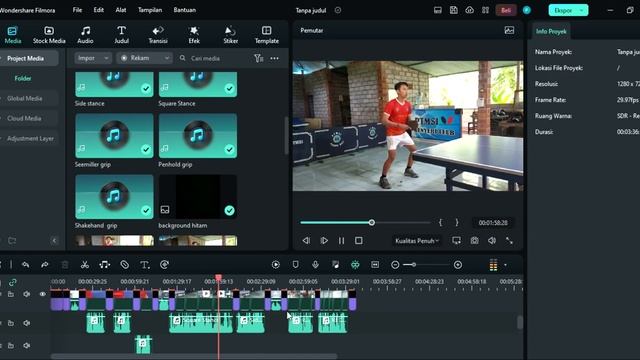Click the timeline zoom in plus
The height and width of the screenshot is (360, 640).
coord(458,265)
